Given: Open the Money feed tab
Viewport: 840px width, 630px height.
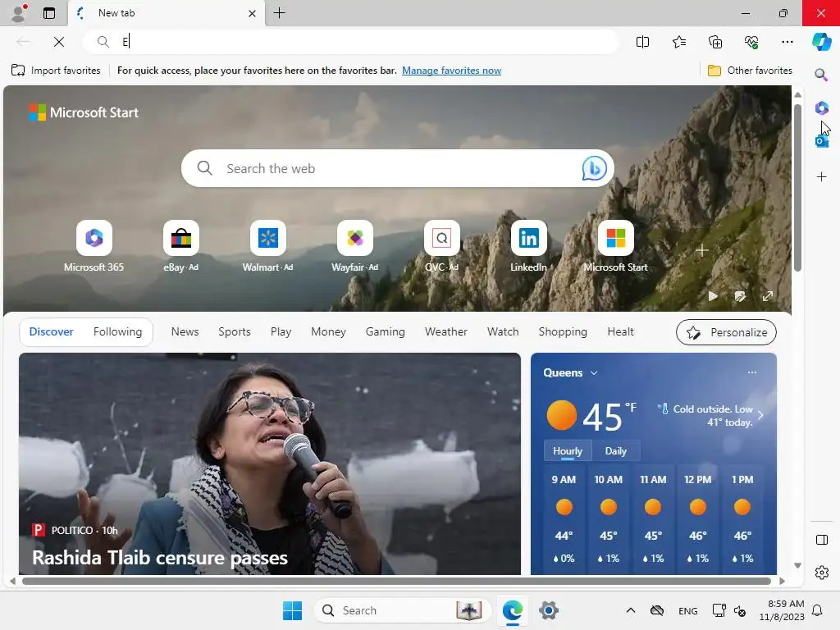Looking at the screenshot, I should 328,331.
